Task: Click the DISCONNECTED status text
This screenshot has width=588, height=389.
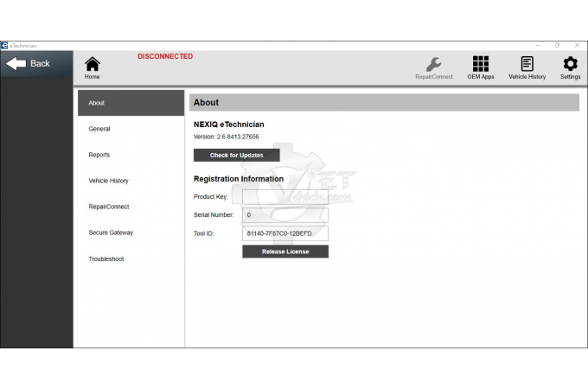Action: point(165,56)
